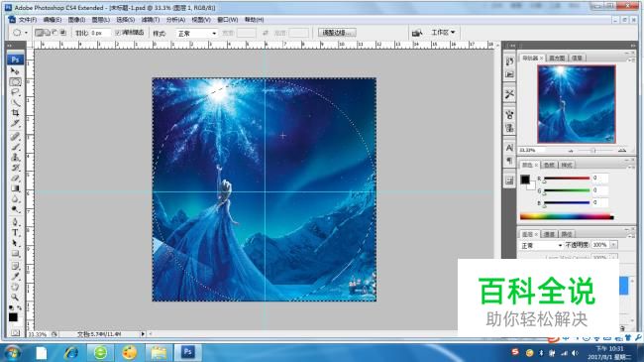Select the Crop tool
Viewport: 644px width, 362px height.
click(x=15, y=113)
